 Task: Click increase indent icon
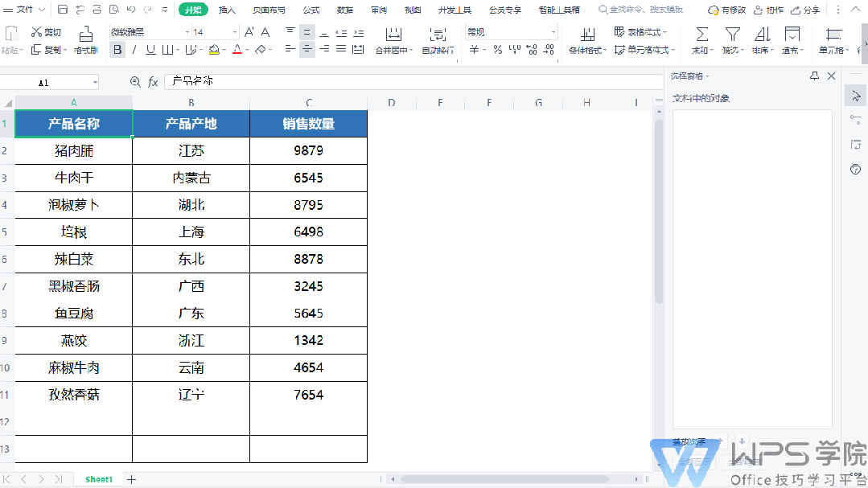[359, 32]
